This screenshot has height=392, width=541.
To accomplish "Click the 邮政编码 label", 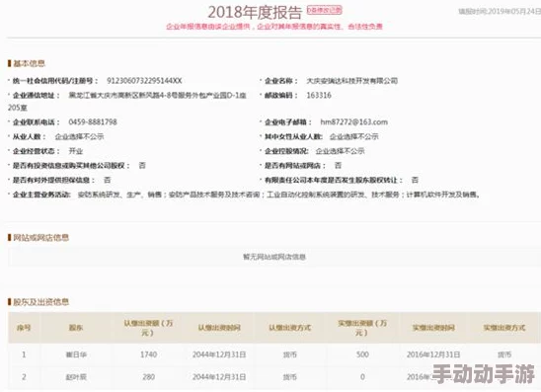I will (280, 95).
